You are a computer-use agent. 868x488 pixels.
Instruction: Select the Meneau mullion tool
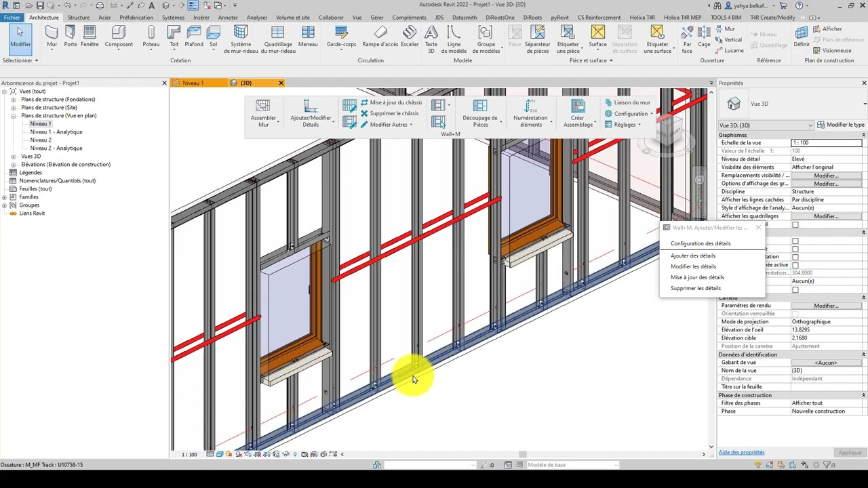[308, 37]
